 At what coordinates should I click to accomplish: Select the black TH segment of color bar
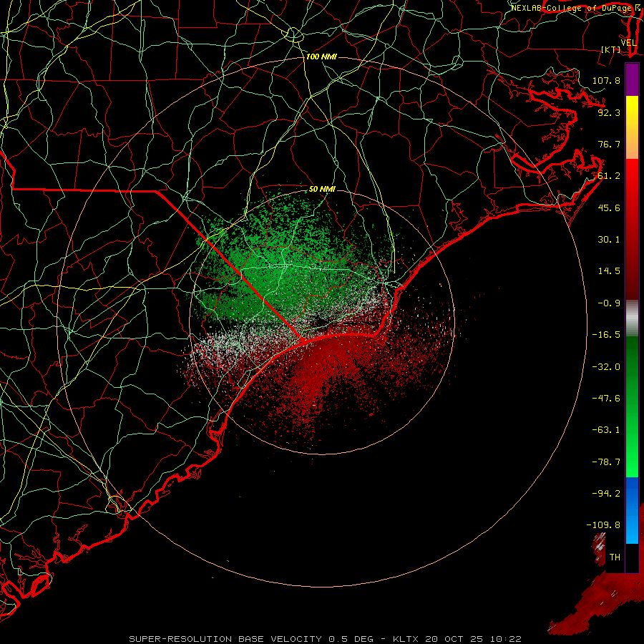632,557
